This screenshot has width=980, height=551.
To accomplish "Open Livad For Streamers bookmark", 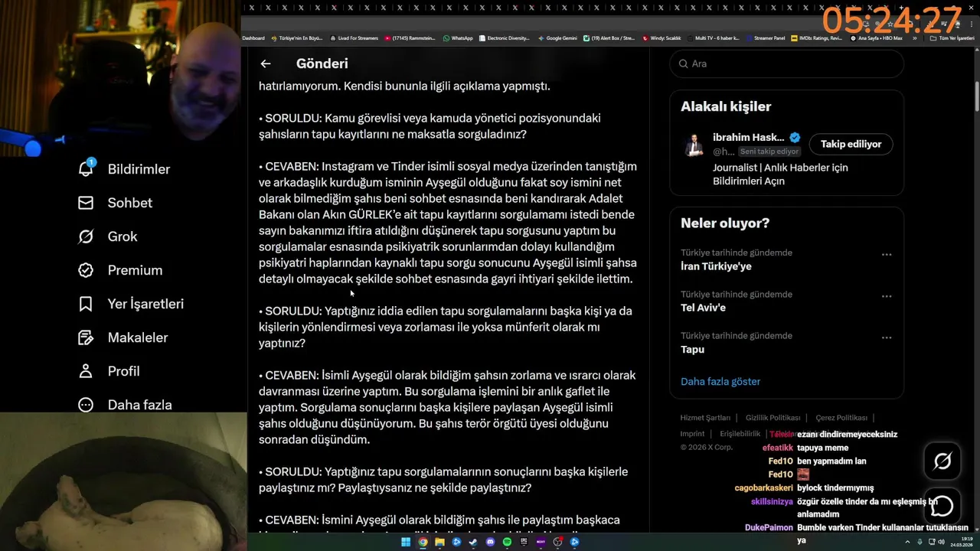I will pyautogui.click(x=354, y=37).
